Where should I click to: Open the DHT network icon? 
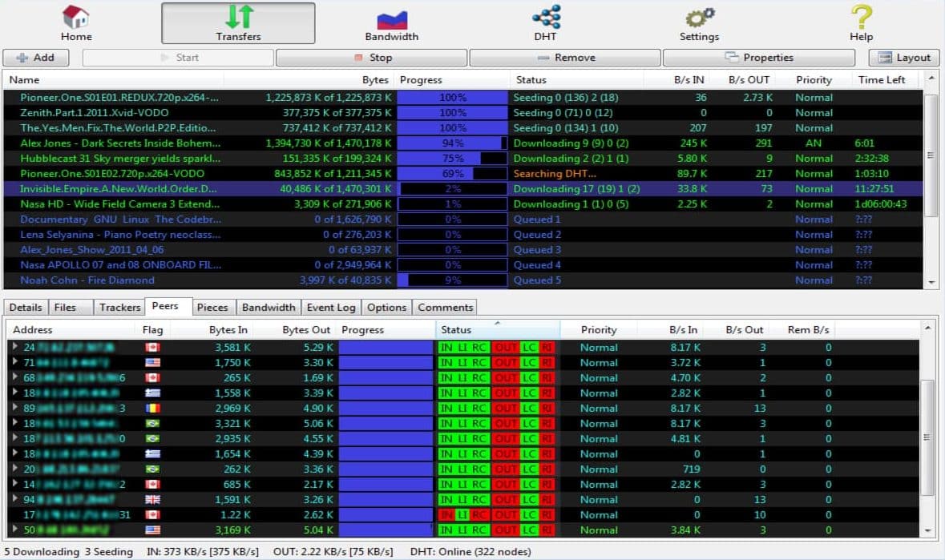546,17
